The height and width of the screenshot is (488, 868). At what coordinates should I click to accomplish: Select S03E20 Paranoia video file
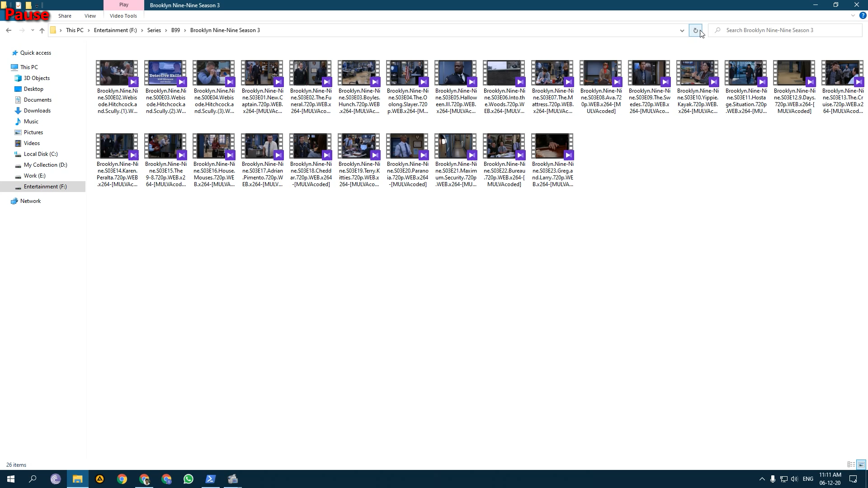coord(407,160)
